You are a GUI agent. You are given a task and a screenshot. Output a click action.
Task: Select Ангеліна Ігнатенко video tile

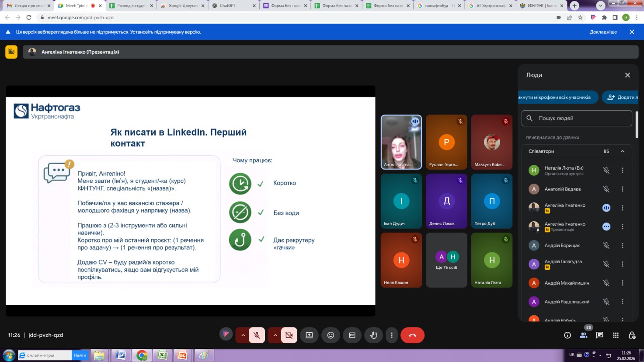(401, 142)
